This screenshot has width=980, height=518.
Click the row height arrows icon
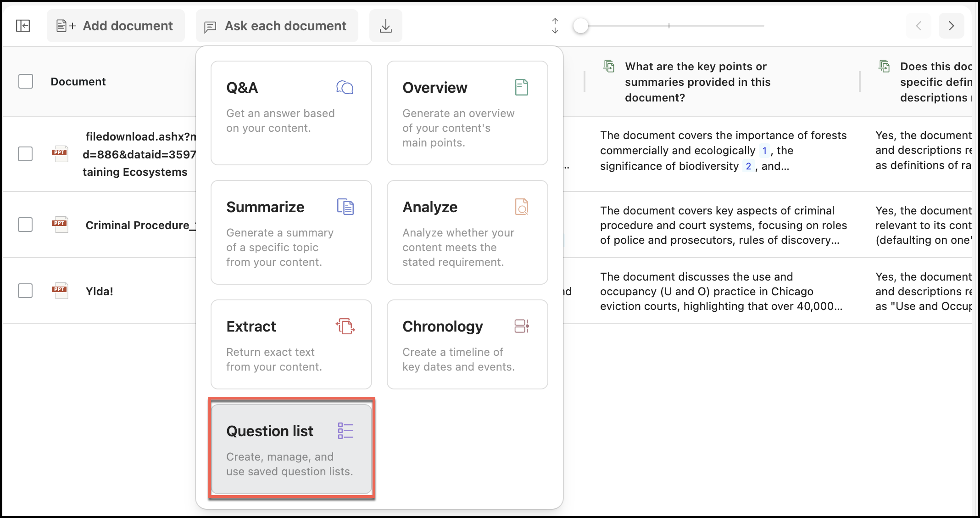pyautogui.click(x=555, y=26)
